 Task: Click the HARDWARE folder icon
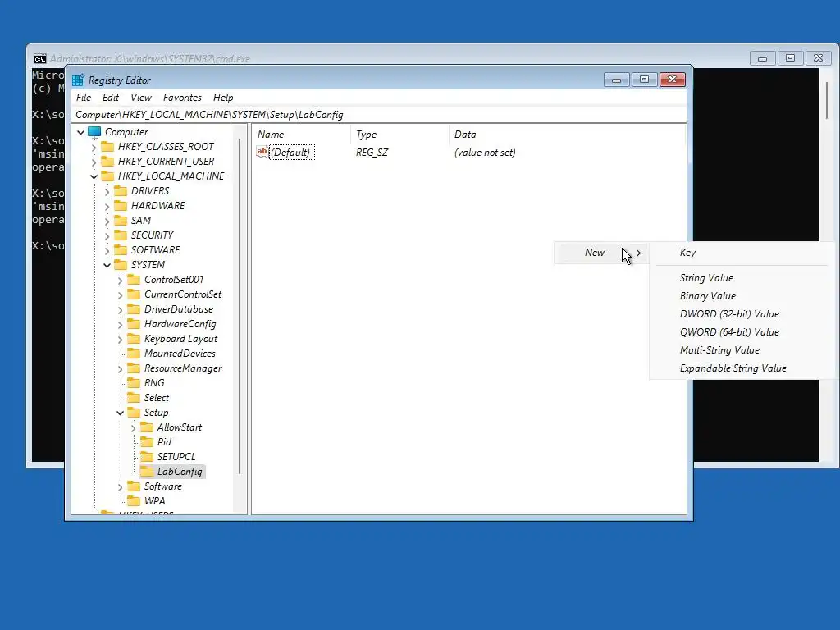[x=121, y=206]
